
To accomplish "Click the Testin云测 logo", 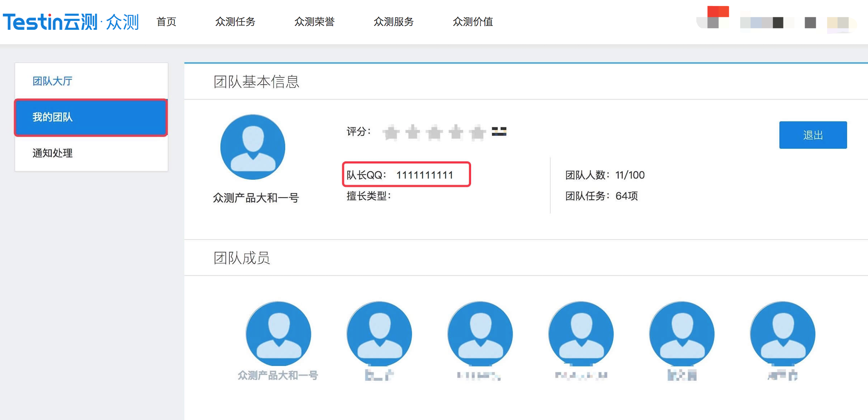I will point(71,22).
